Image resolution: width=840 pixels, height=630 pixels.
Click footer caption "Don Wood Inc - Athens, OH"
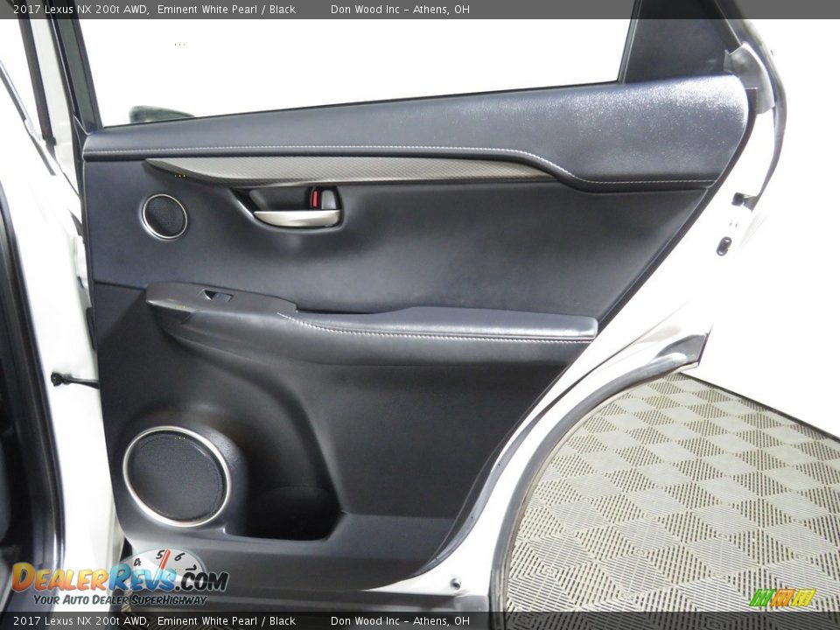click(400, 621)
